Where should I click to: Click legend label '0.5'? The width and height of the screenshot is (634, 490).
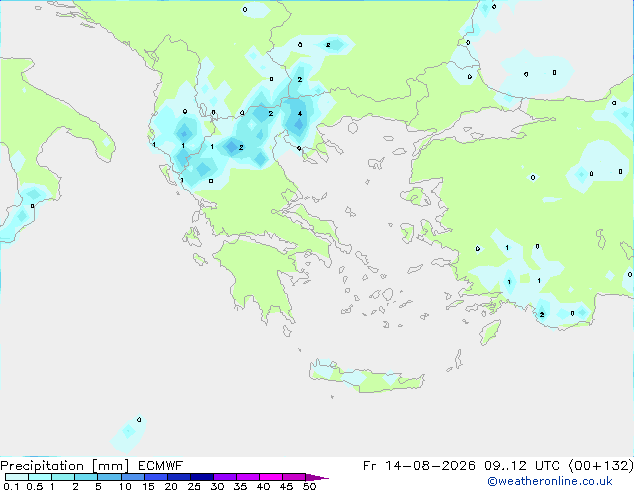(35, 486)
